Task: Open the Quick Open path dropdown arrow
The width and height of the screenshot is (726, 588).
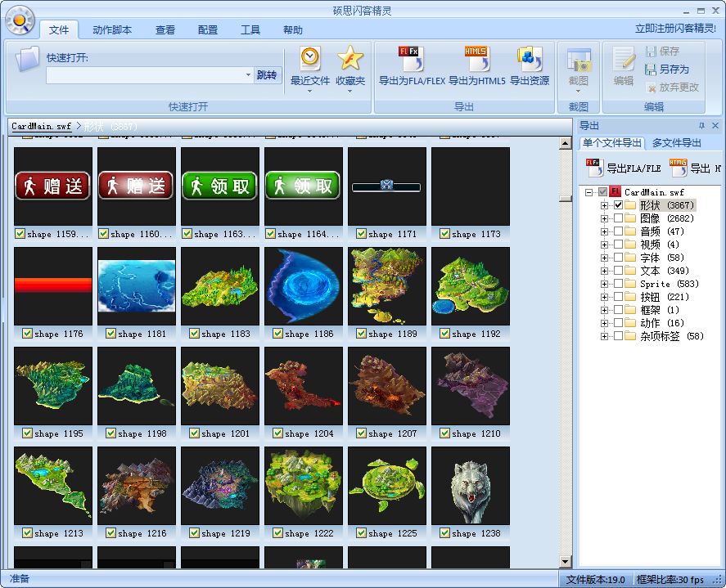Action: click(248, 74)
